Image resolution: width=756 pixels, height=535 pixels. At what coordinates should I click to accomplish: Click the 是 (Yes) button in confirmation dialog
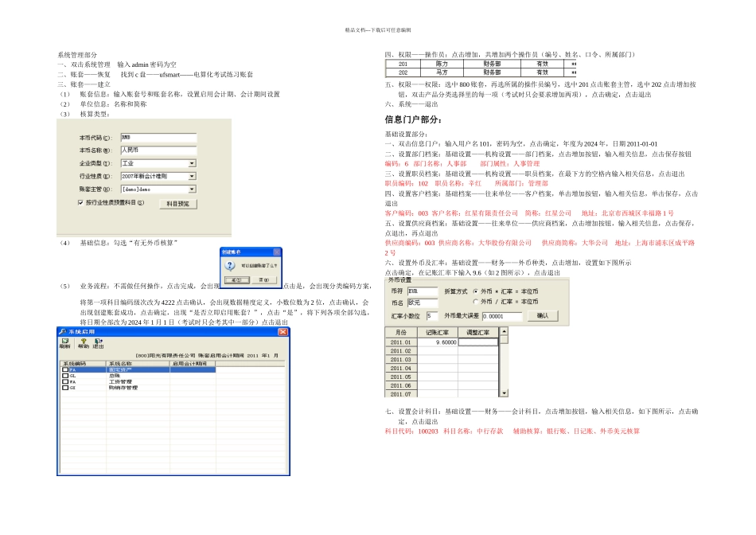coord(236,279)
